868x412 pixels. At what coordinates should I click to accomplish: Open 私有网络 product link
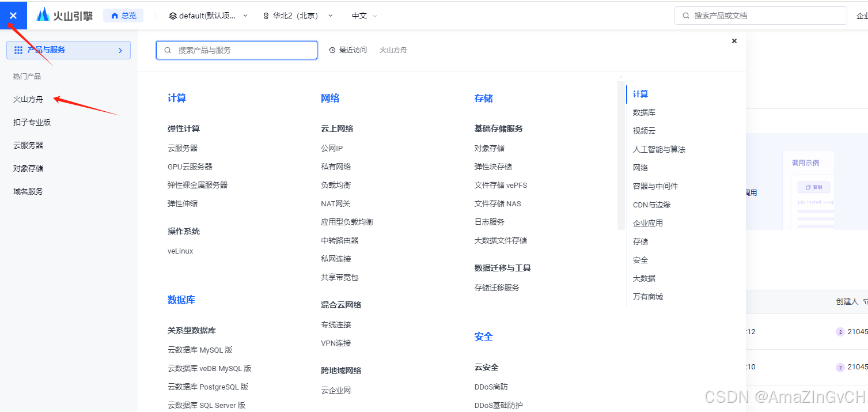(x=336, y=167)
